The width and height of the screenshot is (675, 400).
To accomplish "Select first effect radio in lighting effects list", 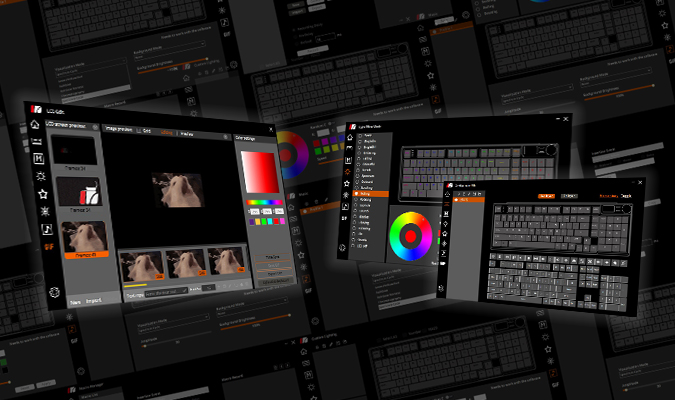I will tap(360, 135).
